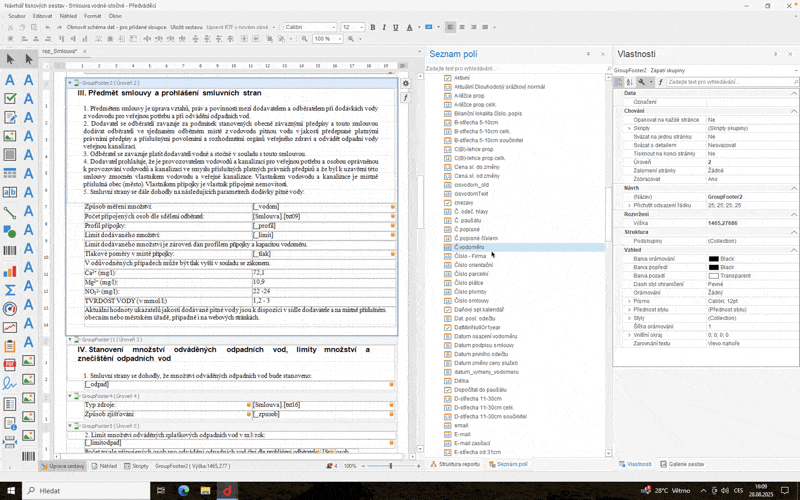This screenshot has width=800, height=500.
Task: Pick the Gauge control tool
Action: (x=10, y=309)
